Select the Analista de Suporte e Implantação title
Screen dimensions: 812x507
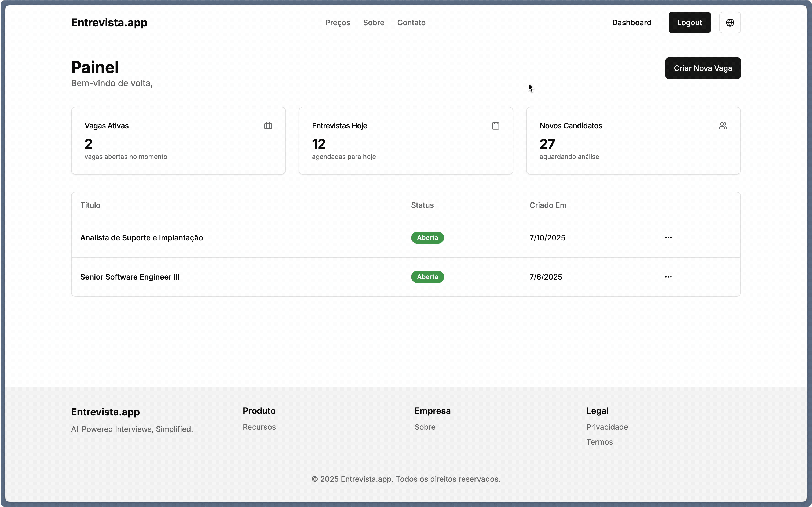pyautogui.click(x=142, y=238)
